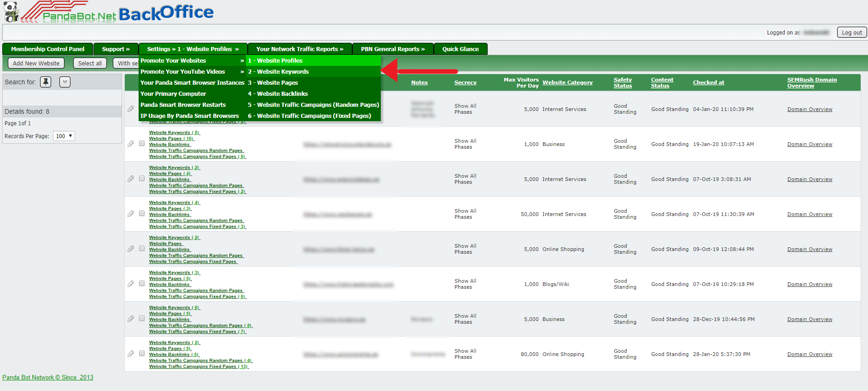Click the PandaBot panda logo

(x=11, y=12)
